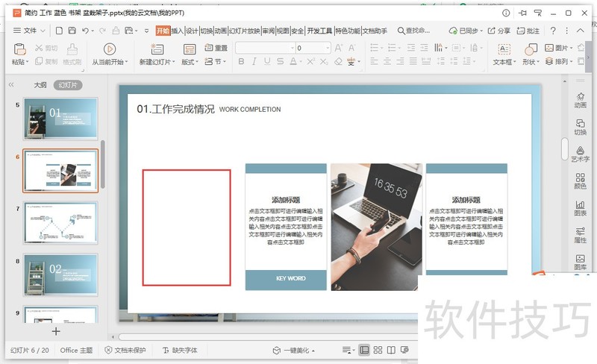Select slide 7 thumbnail
597x364 pixels.
pyautogui.click(x=60, y=223)
